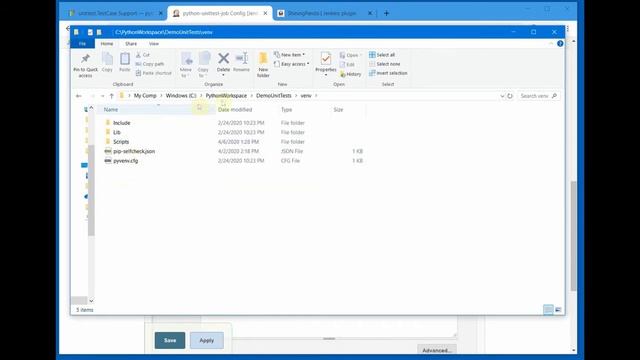
Task: Create a New folder
Action: click(x=263, y=65)
